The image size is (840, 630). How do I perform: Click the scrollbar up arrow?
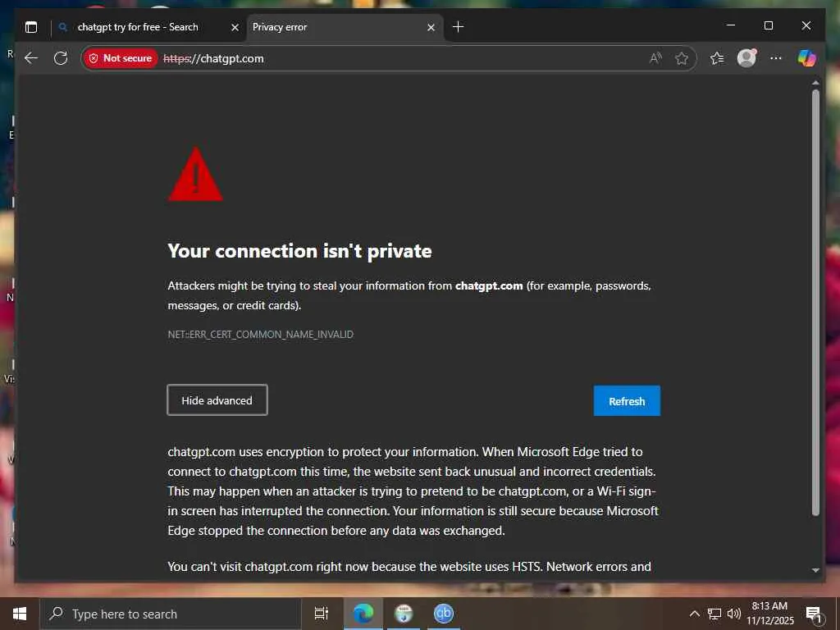815,83
